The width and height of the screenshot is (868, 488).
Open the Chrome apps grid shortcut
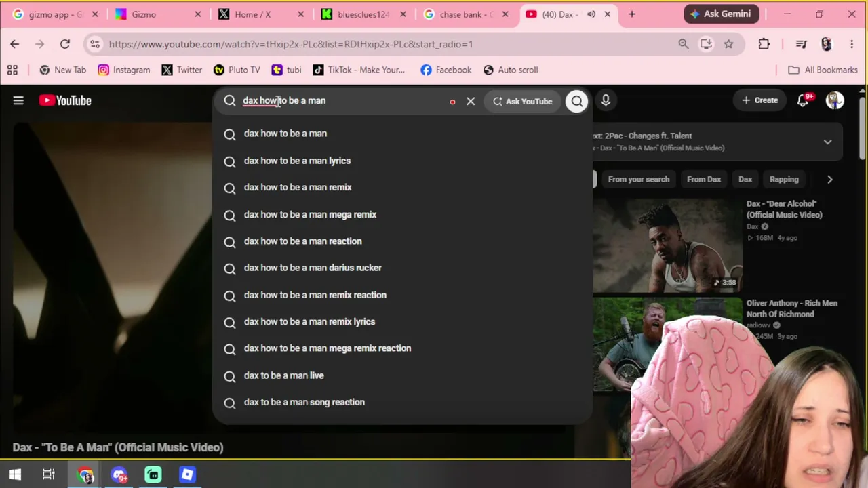coord(12,70)
